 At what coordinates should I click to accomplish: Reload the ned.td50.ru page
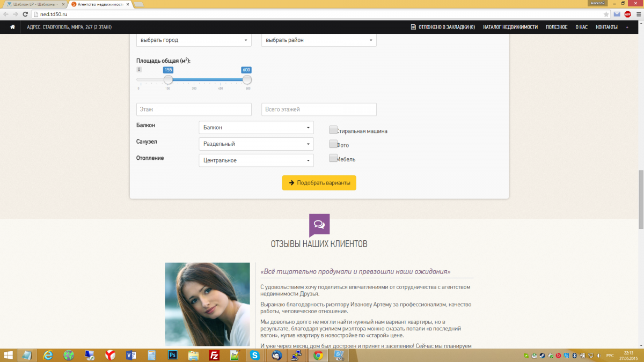tap(25, 14)
